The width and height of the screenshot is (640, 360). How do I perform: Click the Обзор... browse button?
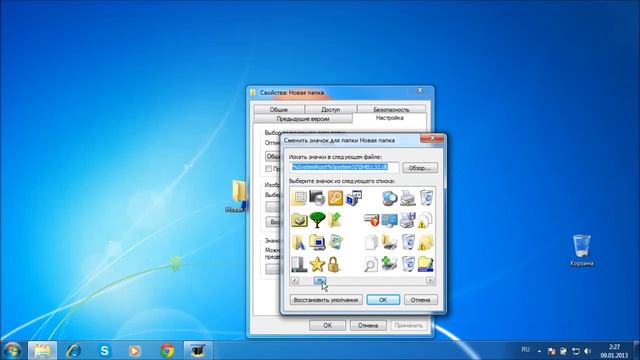coord(420,168)
